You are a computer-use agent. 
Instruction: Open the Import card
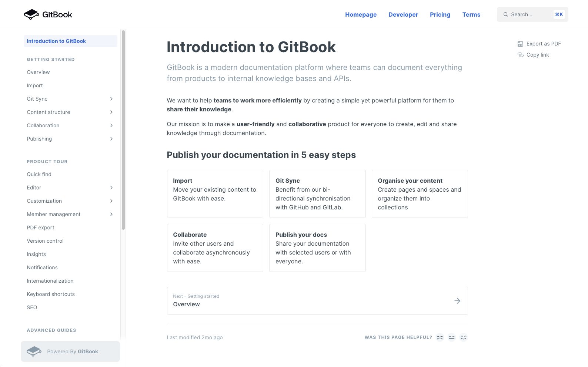click(x=215, y=193)
